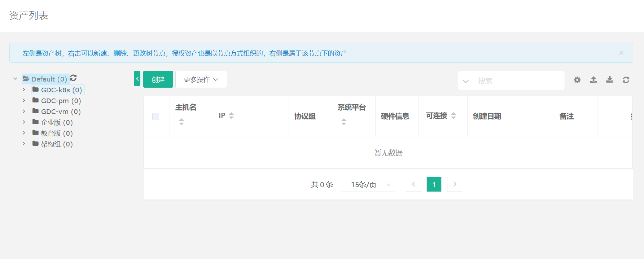Expand the GDC-k8s node
Image resolution: width=644 pixels, height=259 pixels.
(24, 89)
